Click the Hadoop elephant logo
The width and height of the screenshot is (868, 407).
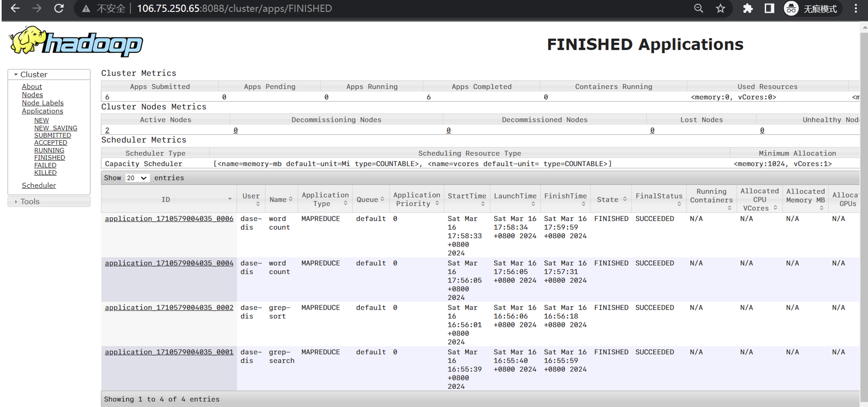pos(76,41)
